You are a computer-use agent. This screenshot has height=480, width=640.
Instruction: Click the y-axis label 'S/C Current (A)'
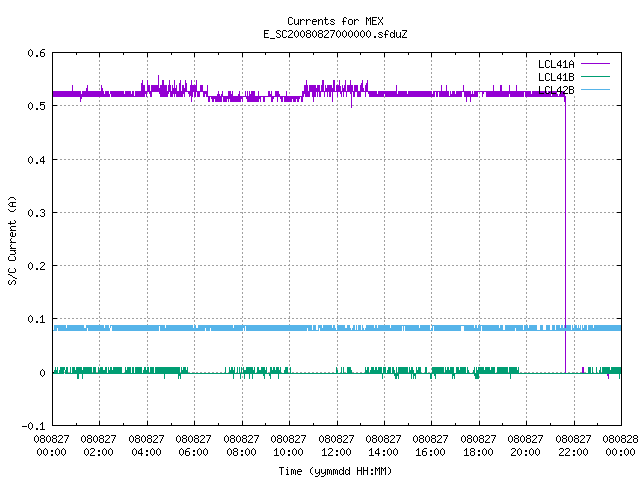coord(12,240)
